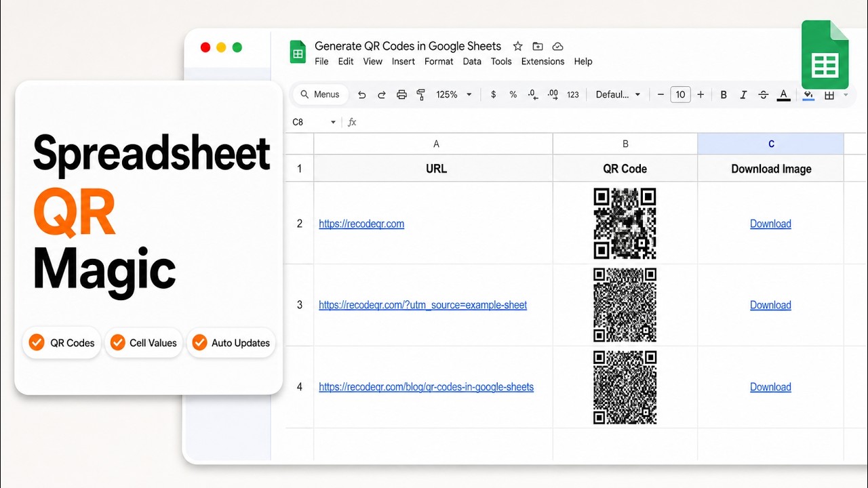This screenshot has width=868, height=488.
Task: Open the qr-codes-in-google-sheets blog link
Action: (426, 387)
